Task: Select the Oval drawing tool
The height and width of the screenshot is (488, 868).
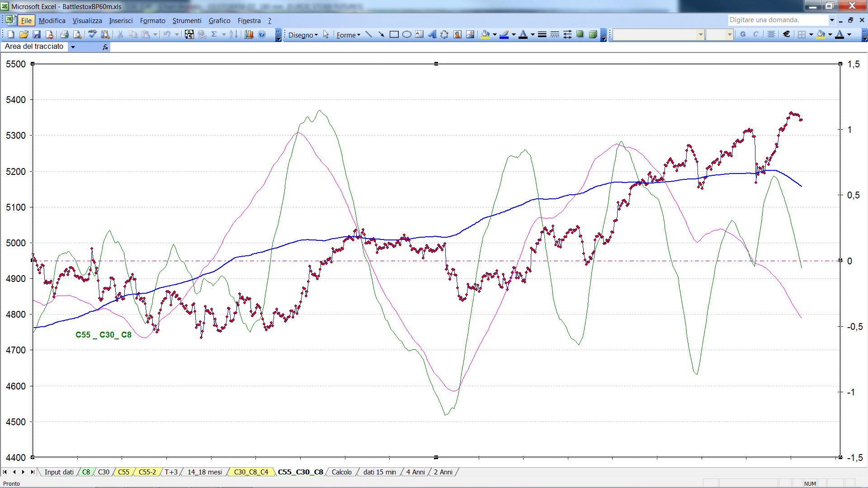Action: (x=407, y=34)
